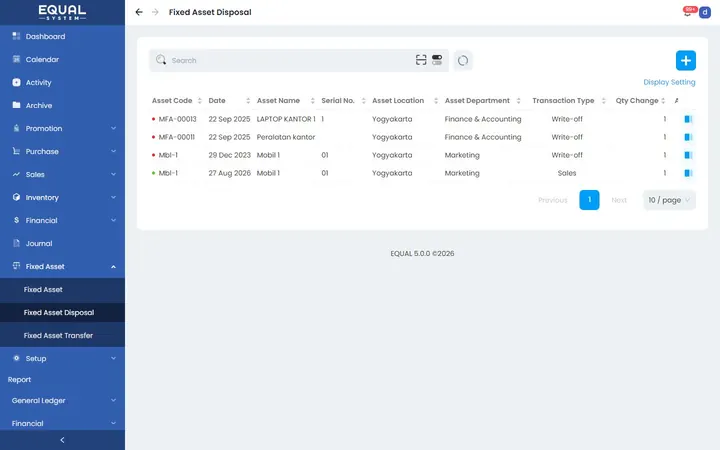The width and height of the screenshot is (720, 450).
Task: Click the Next page button
Action: coord(619,200)
